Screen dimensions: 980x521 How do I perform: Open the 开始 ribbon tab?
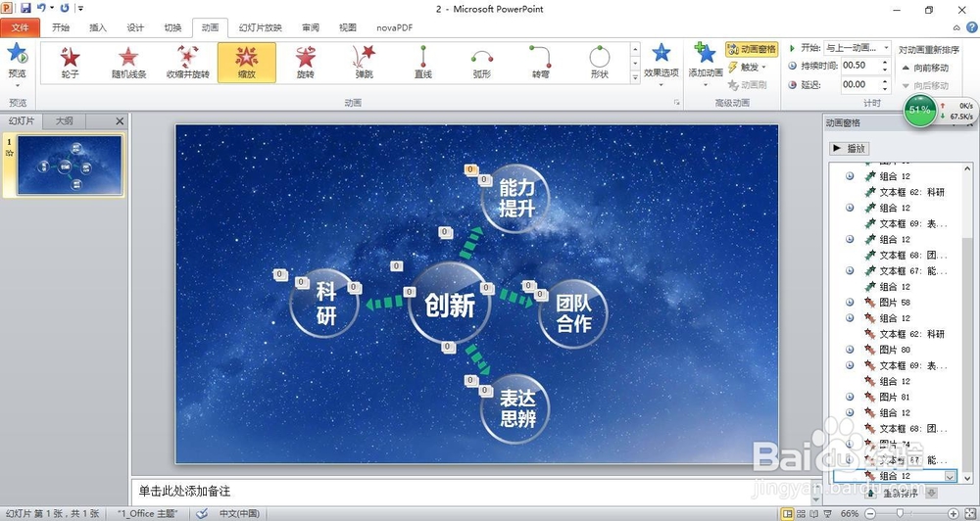pyautogui.click(x=61, y=27)
